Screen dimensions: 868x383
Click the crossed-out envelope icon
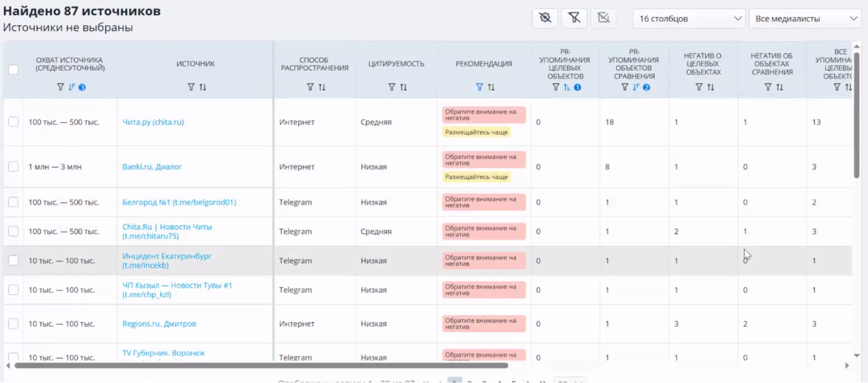click(x=604, y=18)
